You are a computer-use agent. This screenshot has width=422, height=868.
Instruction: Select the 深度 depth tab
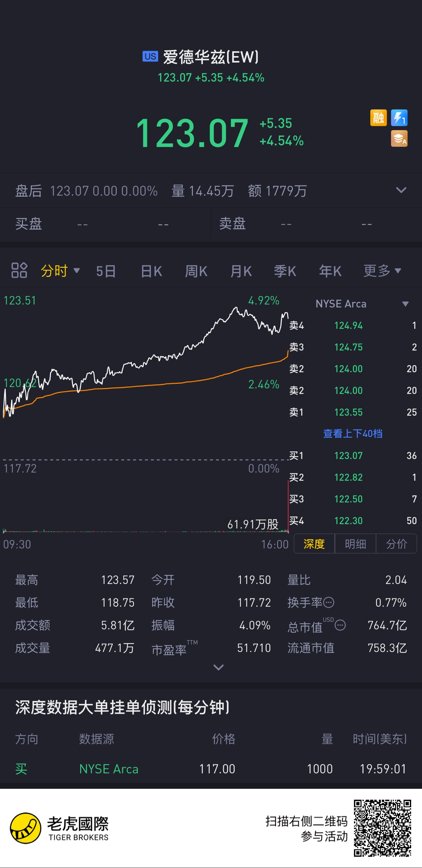(x=314, y=544)
